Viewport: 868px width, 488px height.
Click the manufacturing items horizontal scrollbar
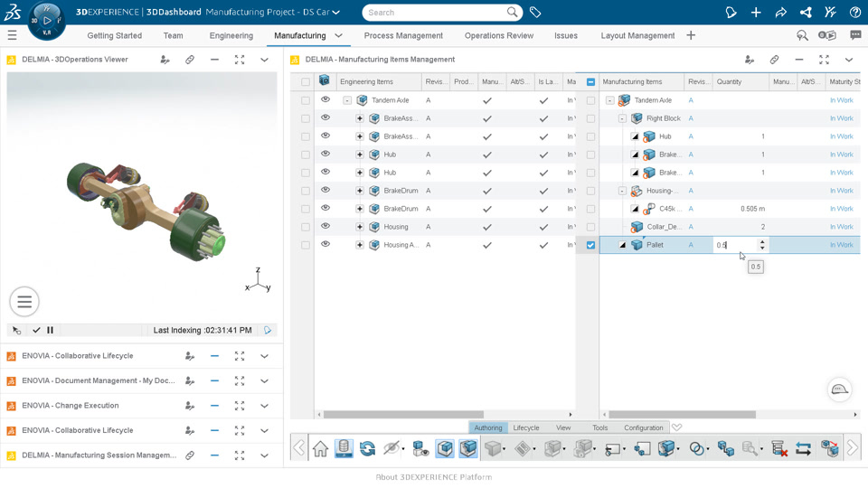tap(682, 415)
